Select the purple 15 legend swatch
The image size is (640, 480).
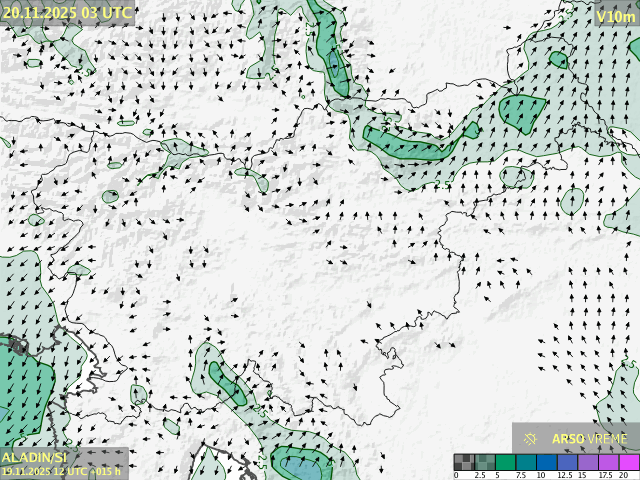tap(588, 462)
